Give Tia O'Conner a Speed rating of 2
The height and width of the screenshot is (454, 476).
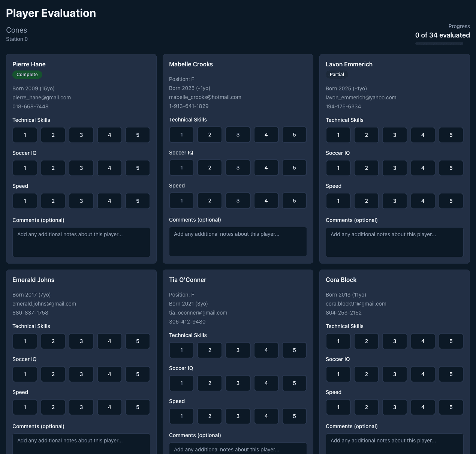click(x=210, y=416)
